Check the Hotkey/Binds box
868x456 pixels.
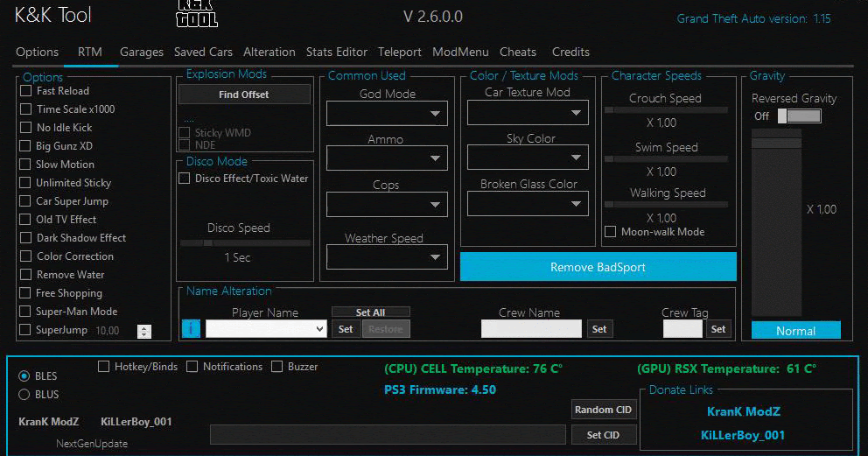[x=103, y=367]
